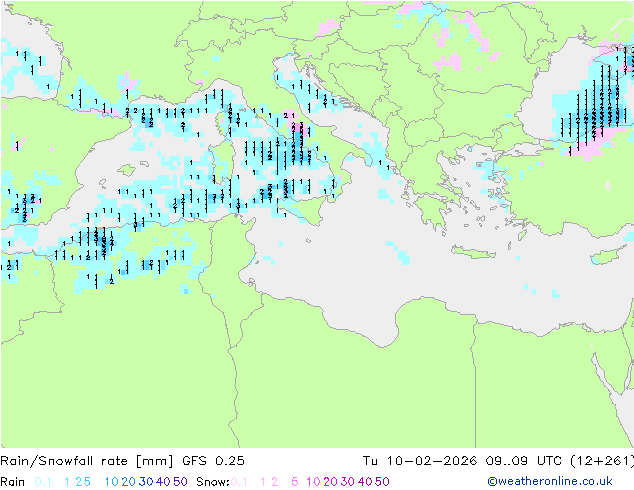This screenshot has height=490, width=634.
Task: Click the "(12+261)" forecast offset text
Action: [602, 461]
